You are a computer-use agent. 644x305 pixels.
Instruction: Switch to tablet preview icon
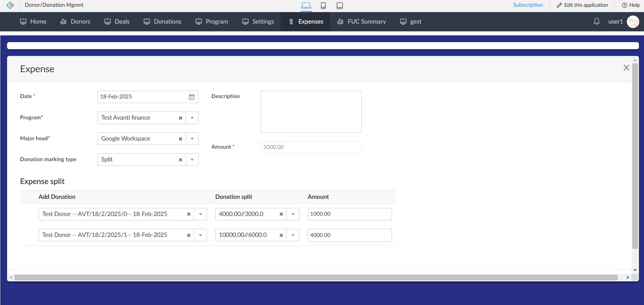tap(340, 5)
